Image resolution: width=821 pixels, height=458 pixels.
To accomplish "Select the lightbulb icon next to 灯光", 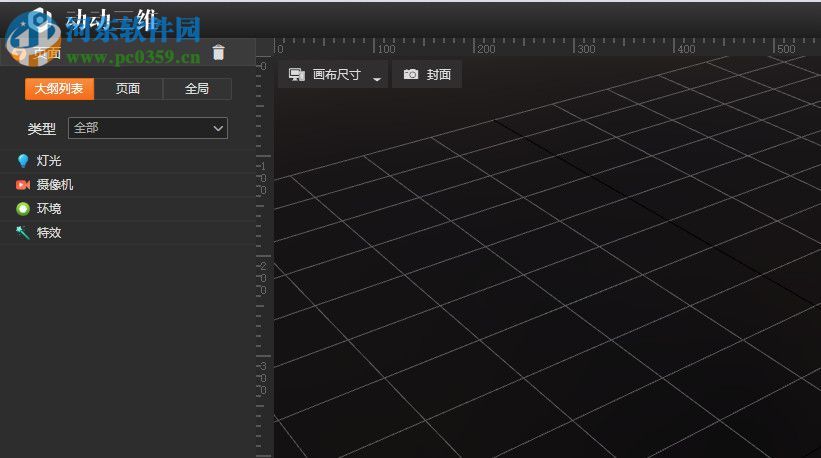I will (x=23, y=161).
